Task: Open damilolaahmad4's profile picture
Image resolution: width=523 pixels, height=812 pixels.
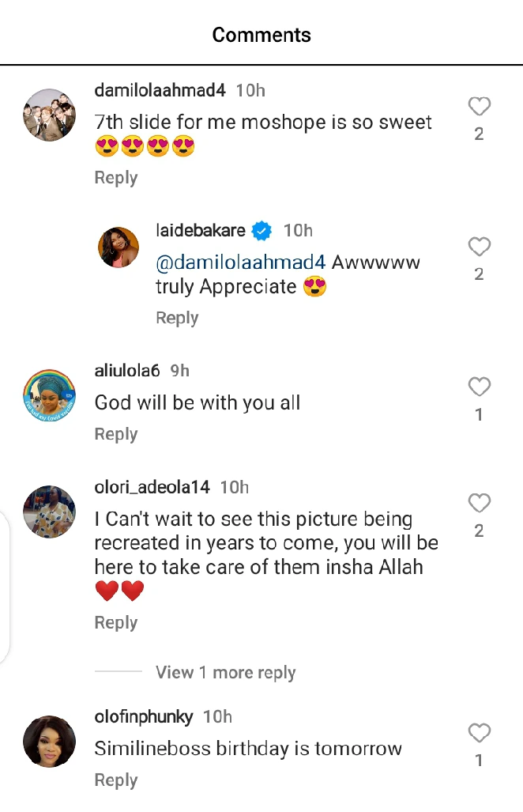Action: 49,115
